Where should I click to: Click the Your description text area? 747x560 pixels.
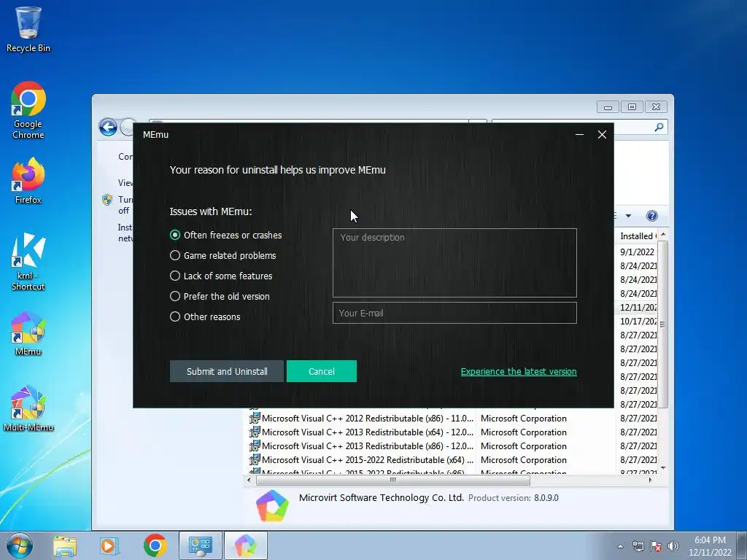(454, 262)
